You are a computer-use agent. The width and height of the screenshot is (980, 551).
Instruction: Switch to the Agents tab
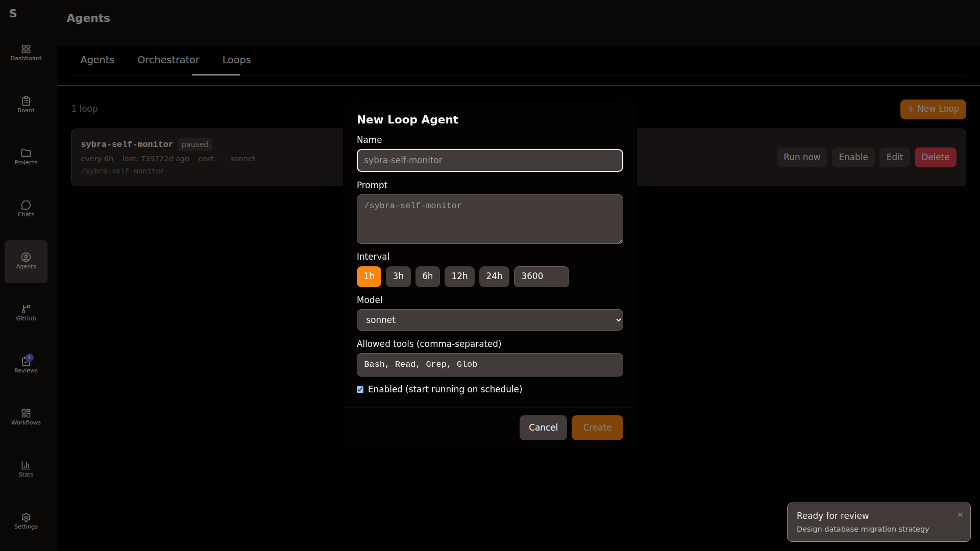click(x=97, y=60)
